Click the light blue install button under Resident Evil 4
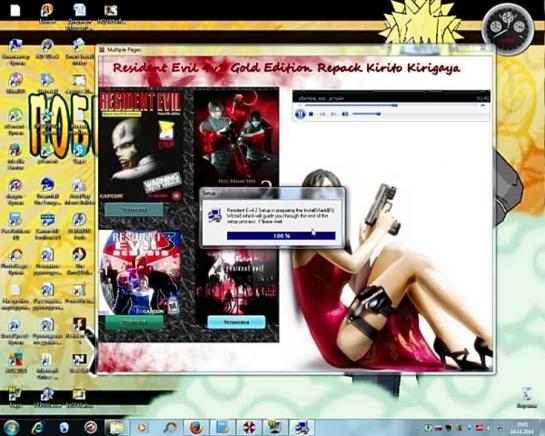The width and height of the screenshot is (545, 436). [x=236, y=322]
